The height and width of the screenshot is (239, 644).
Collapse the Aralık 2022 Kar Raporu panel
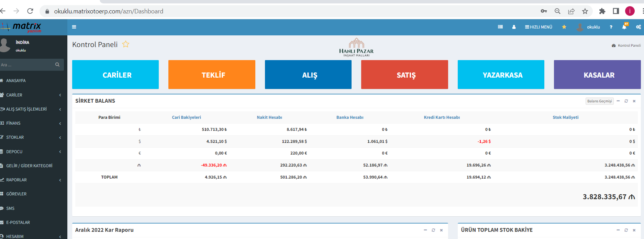pos(425,230)
